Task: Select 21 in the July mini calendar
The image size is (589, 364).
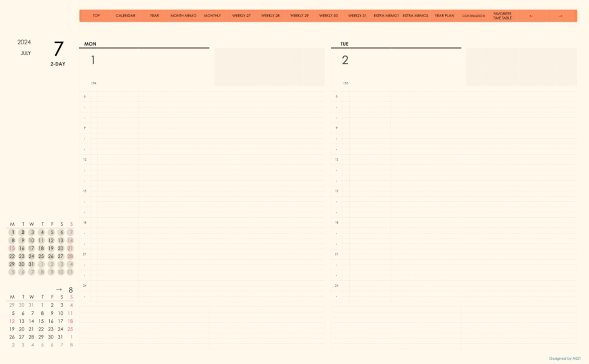Action: point(70,248)
